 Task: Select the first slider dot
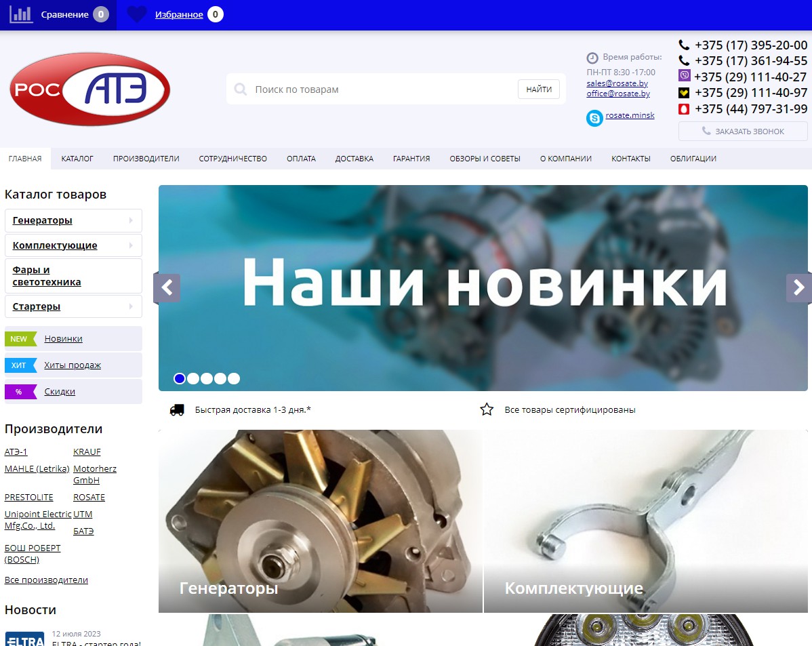point(180,379)
